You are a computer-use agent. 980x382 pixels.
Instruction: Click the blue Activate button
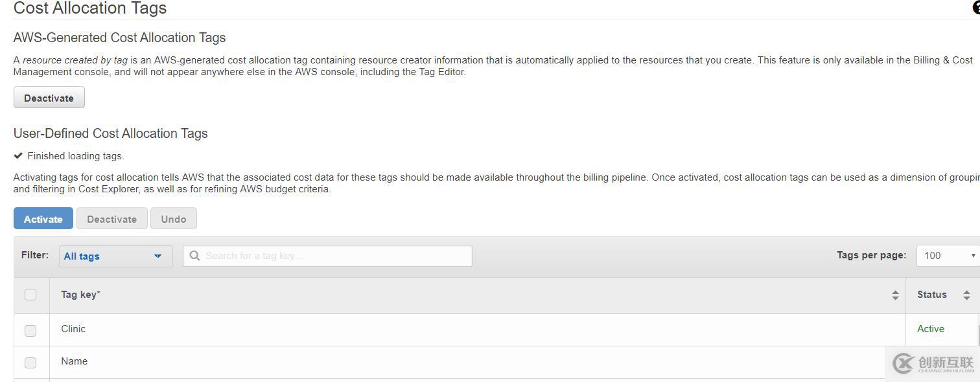43,219
